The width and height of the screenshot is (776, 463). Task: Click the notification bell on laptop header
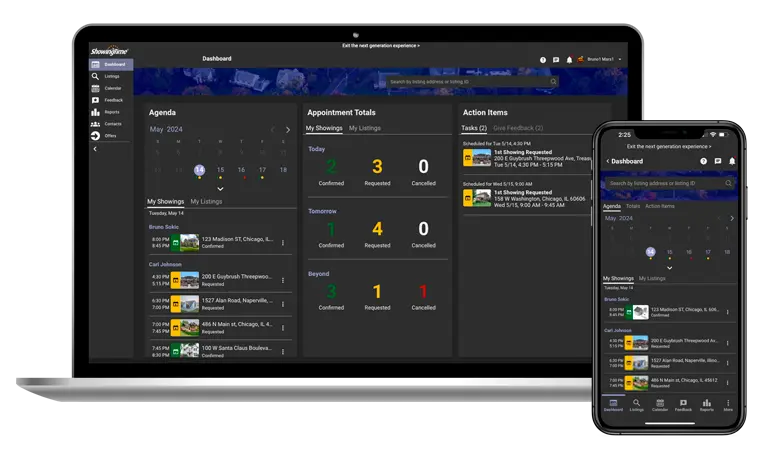[x=569, y=60]
